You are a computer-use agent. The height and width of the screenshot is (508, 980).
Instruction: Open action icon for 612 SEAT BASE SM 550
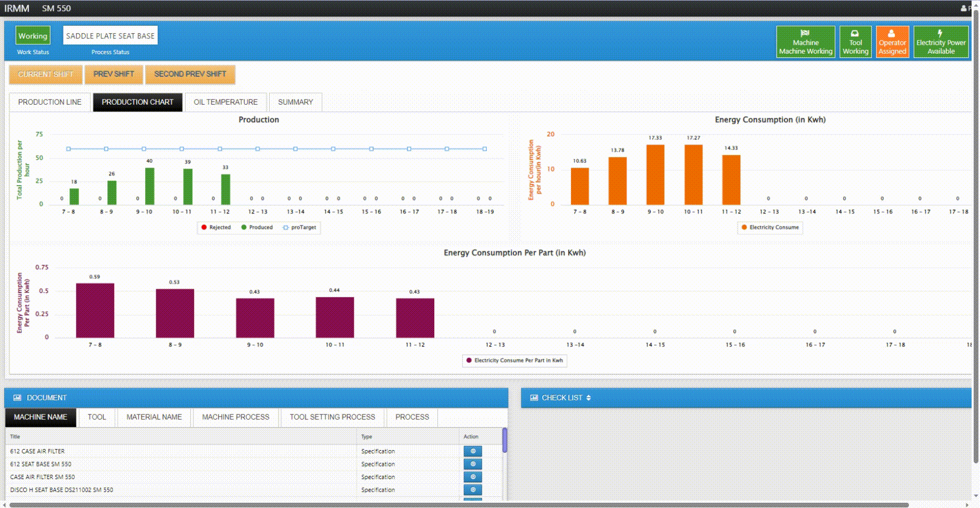(473, 464)
